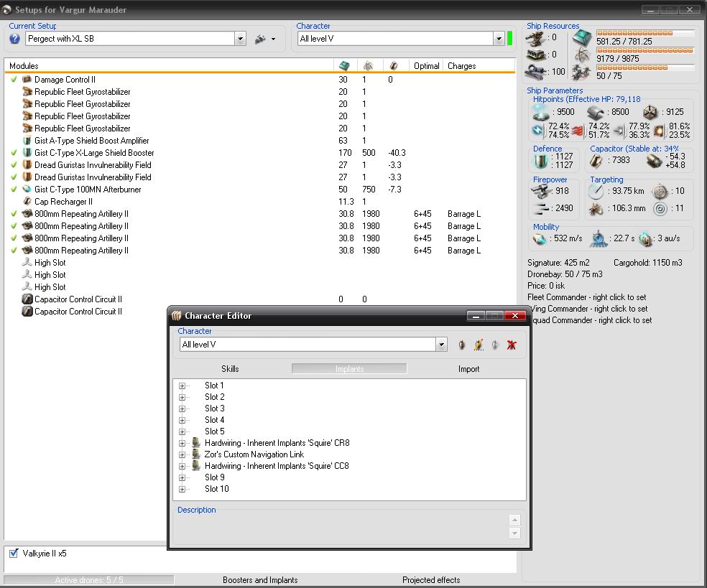
Task: Click the blue help question mark icon
Action: [14, 39]
